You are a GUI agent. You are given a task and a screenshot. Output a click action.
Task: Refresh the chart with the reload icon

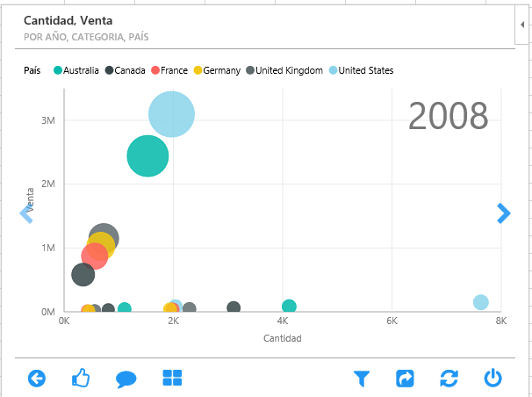[449, 379]
